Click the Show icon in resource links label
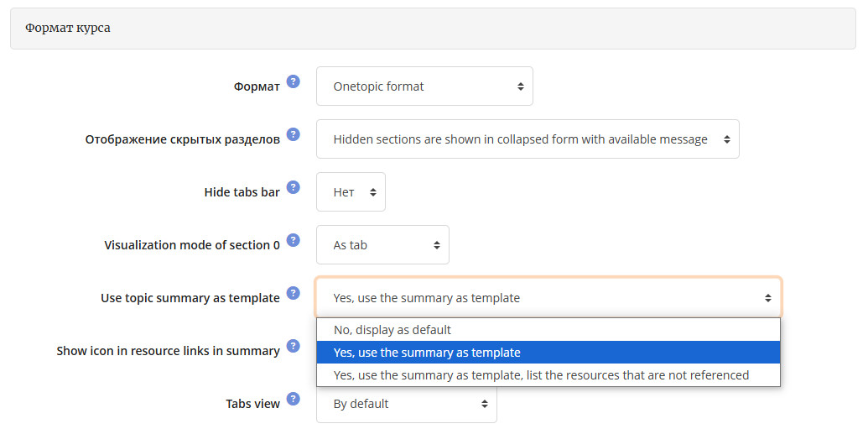This screenshot has width=868, height=429. 168,351
